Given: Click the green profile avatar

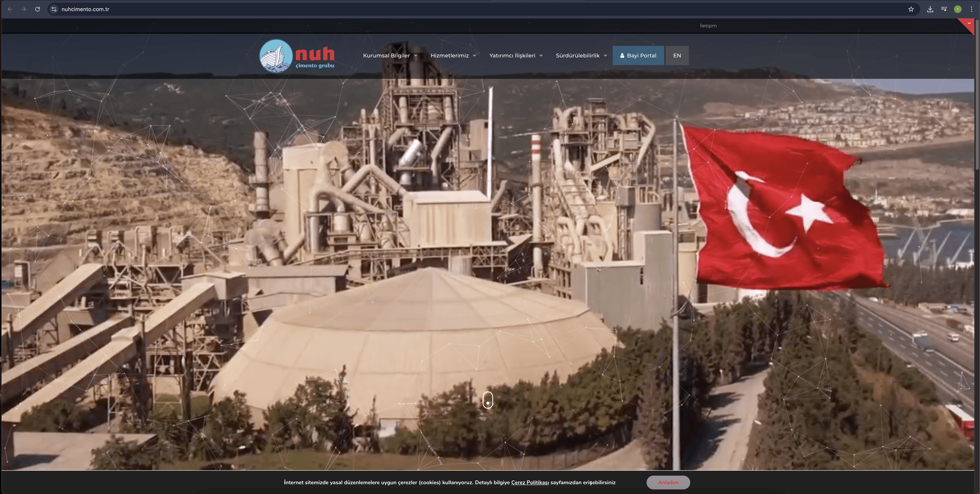Looking at the screenshot, I should coord(958,9).
